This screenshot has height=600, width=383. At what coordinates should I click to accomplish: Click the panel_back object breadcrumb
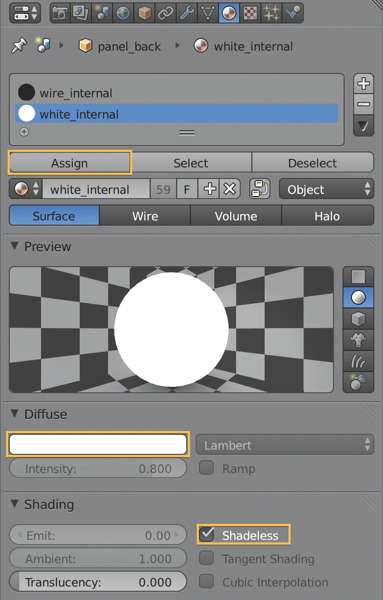point(120,46)
